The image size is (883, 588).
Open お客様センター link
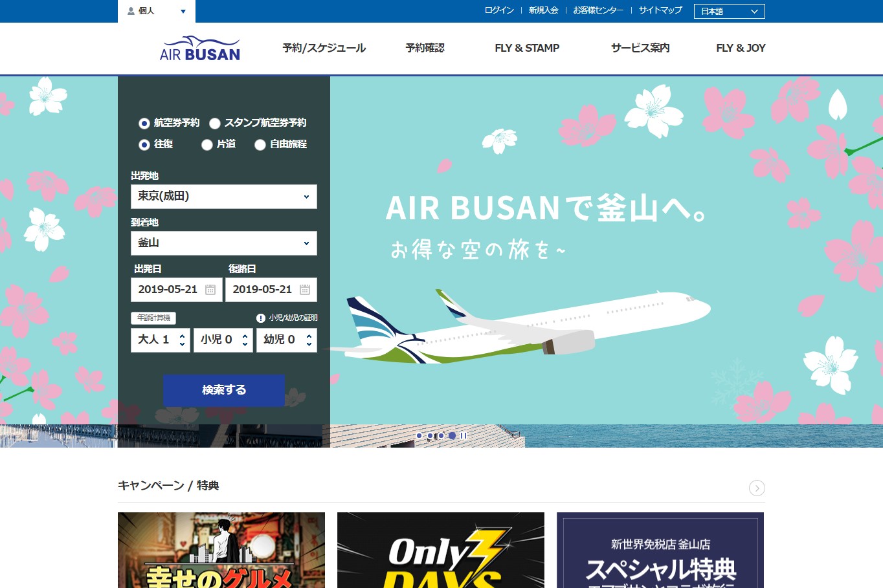pos(598,10)
